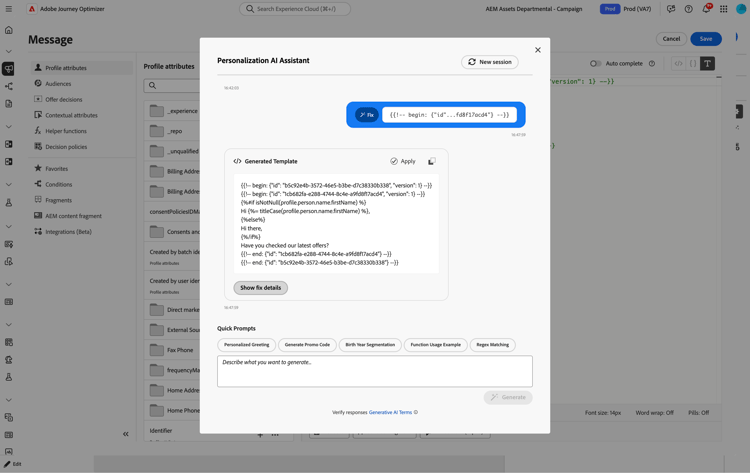The height and width of the screenshot is (473, 750).
Task: Copy the generated template code
Action: (x=431, y=161)
